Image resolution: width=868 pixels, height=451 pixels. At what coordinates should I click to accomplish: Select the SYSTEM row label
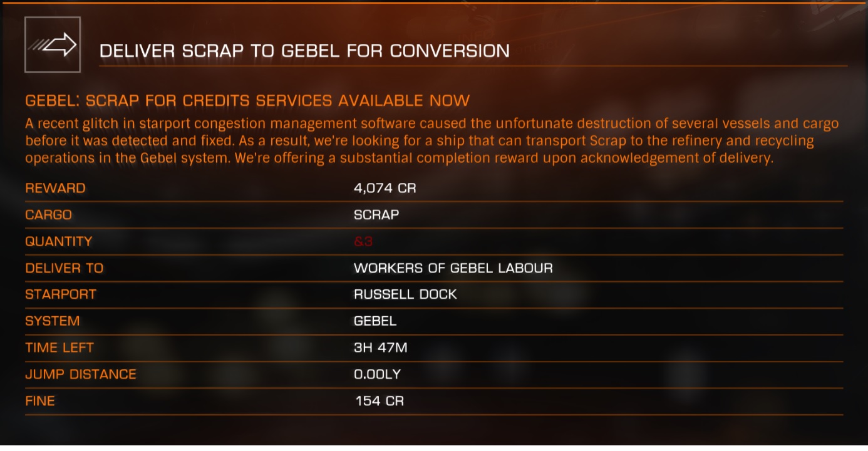(x=52, y=321)
